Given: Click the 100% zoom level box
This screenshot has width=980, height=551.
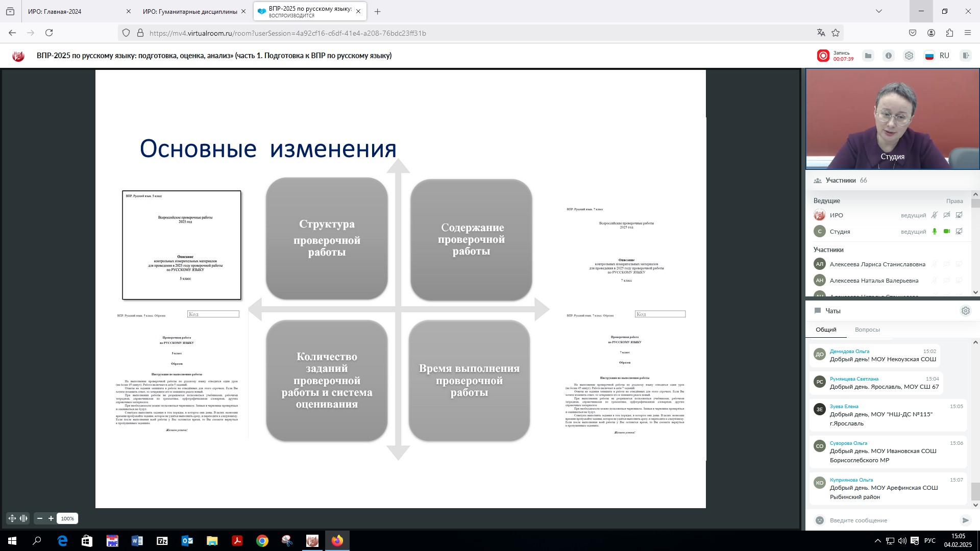Looking at the screenshot, I should pos(67,518).
